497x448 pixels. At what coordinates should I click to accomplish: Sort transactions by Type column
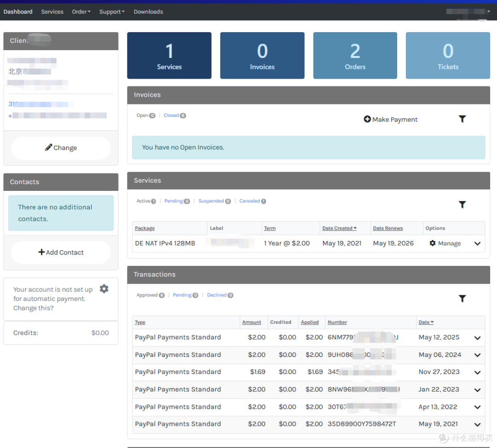click(140, 322)
